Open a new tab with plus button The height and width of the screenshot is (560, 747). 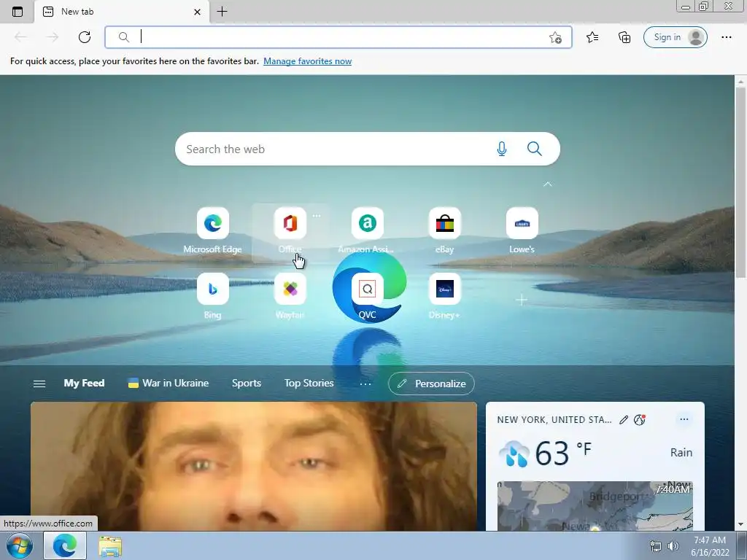(x=222, y=12)
